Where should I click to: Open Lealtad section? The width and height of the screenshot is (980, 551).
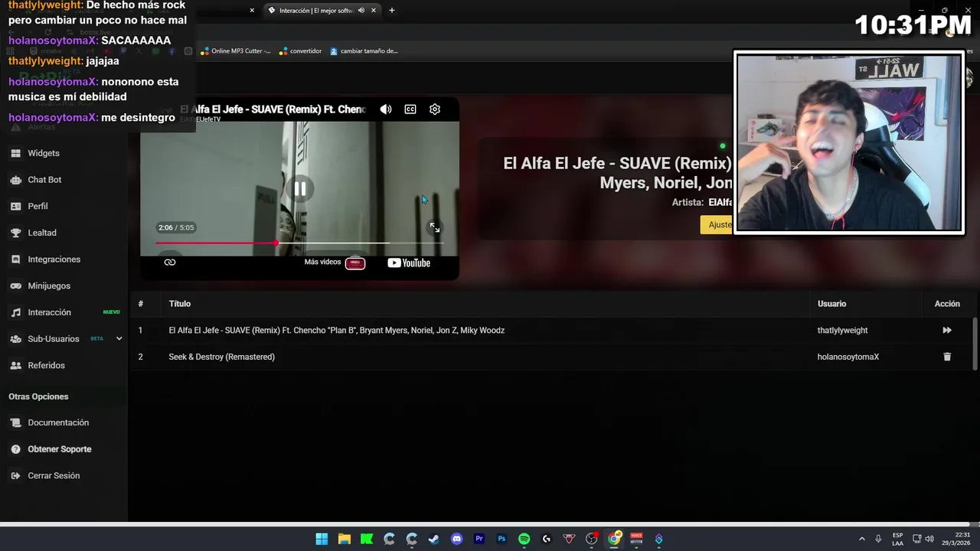pyautogui.click(x=42, y=233)
